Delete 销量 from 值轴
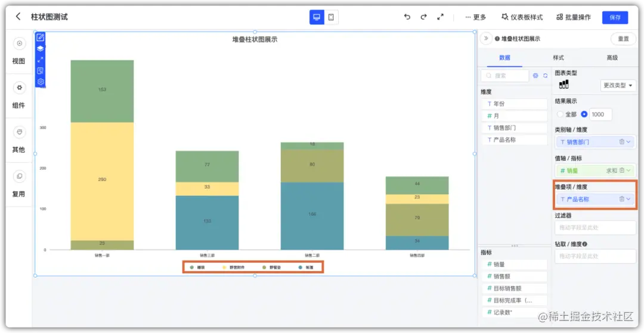This screenshot has height=333, width=644. click(622, 170)
